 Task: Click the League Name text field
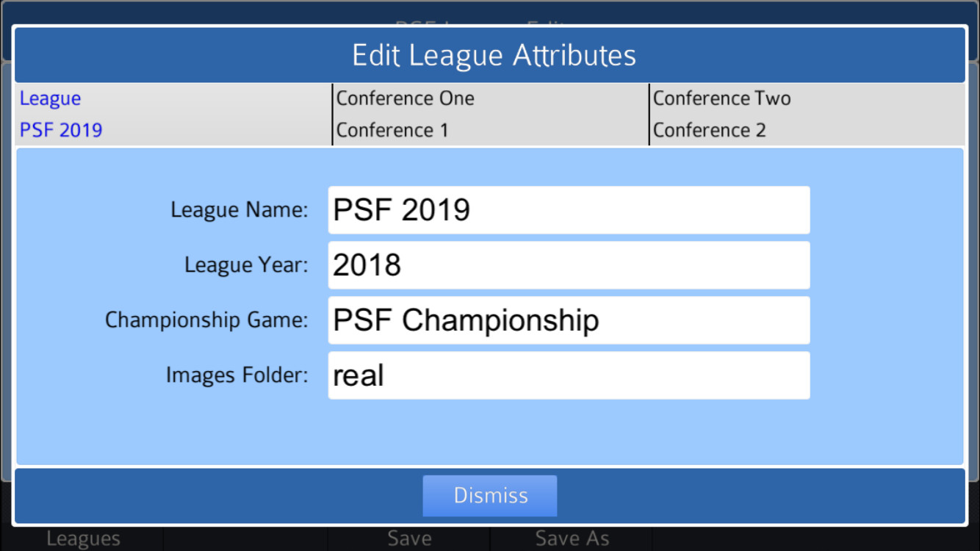tap(568, 209)
